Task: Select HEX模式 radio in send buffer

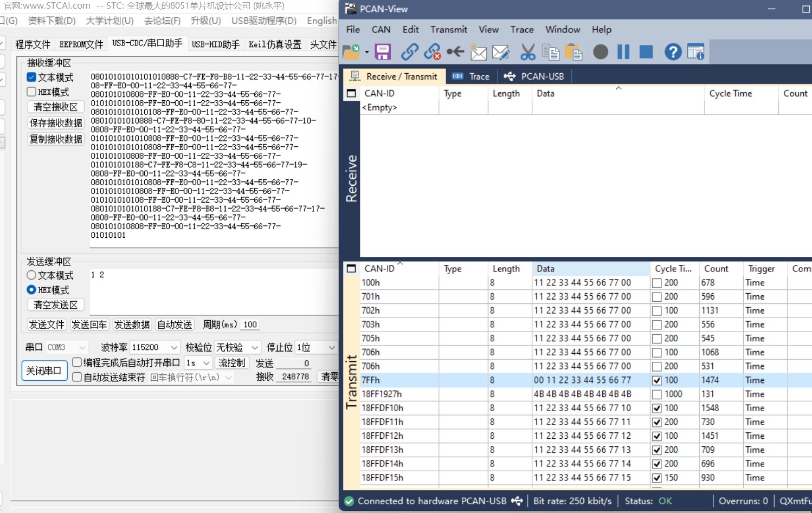Action: point(31,290)
